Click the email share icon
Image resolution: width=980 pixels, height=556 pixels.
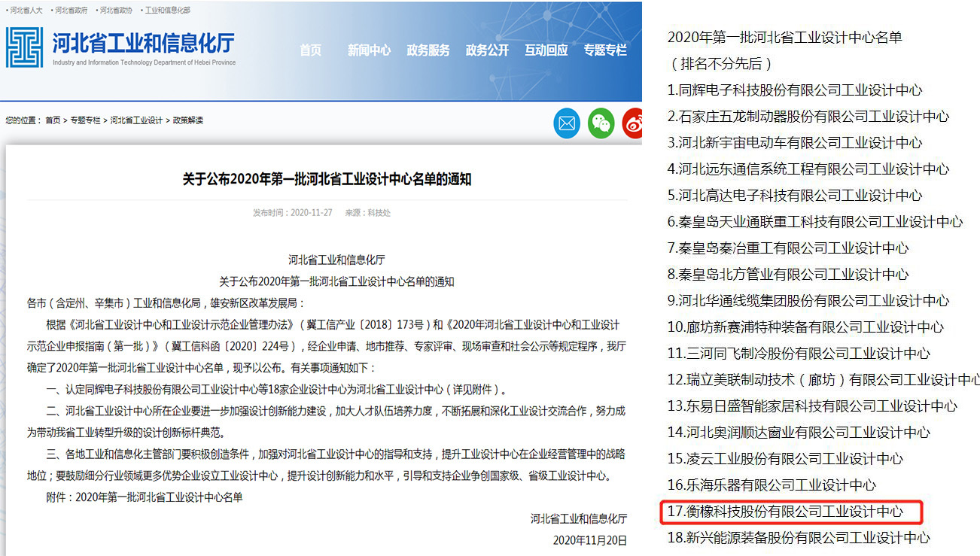(x=567, y=123)
